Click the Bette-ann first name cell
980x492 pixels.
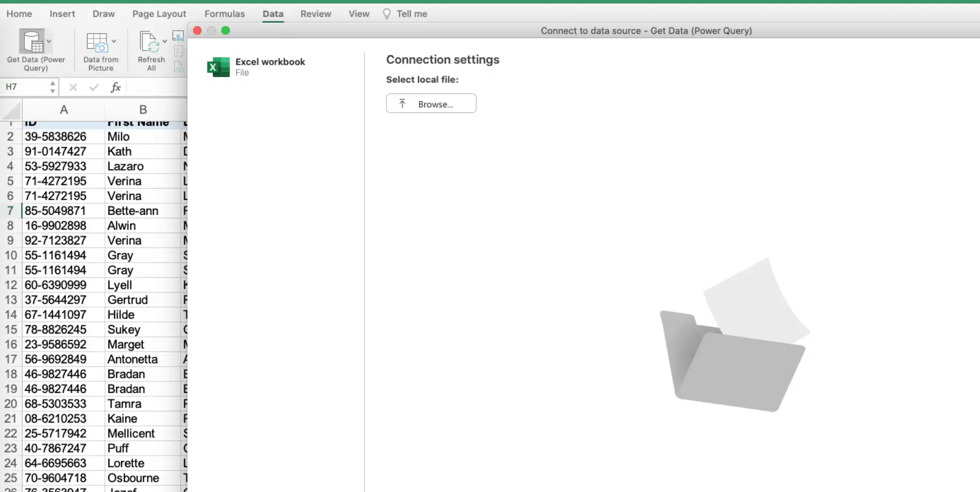(143, 211)
